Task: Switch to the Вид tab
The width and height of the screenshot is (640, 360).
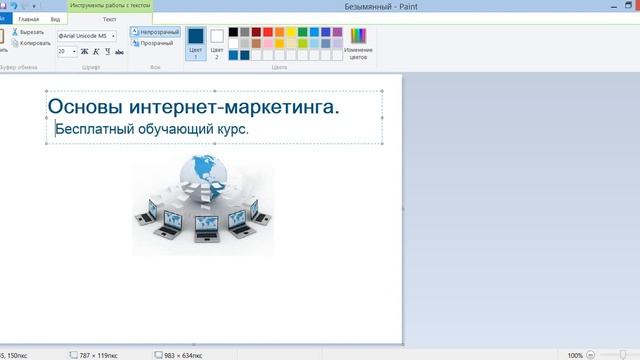Action: [x=56, y=19]
